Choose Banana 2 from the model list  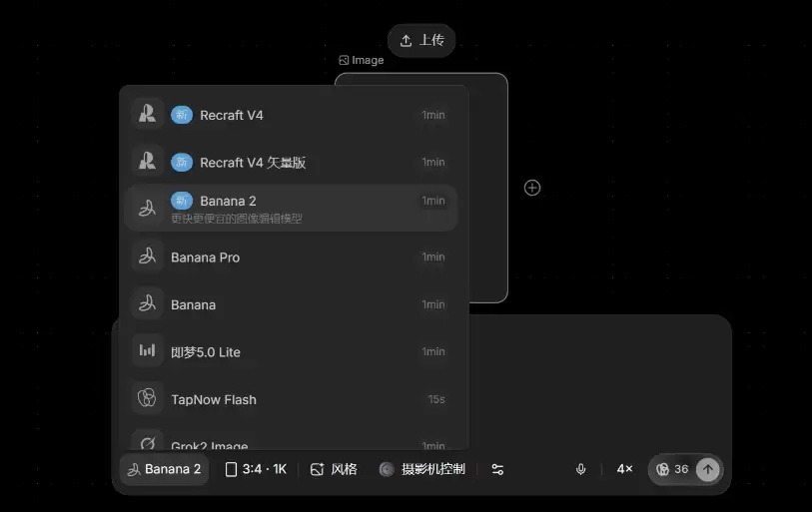pos(291,209)
